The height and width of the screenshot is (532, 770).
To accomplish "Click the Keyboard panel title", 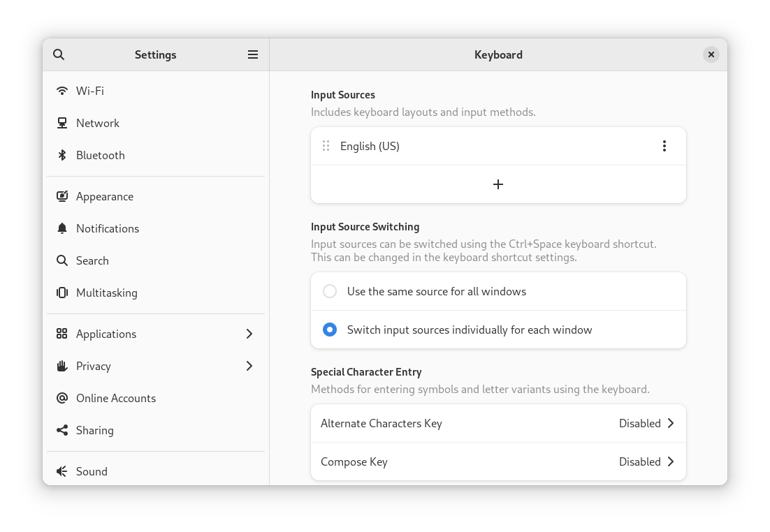I will pyautogui.click(x=498, y=54).
